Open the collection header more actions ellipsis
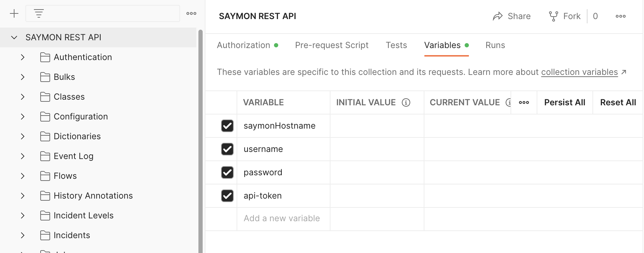This screenshot has width=644, height=253. [x=621, y=16]
